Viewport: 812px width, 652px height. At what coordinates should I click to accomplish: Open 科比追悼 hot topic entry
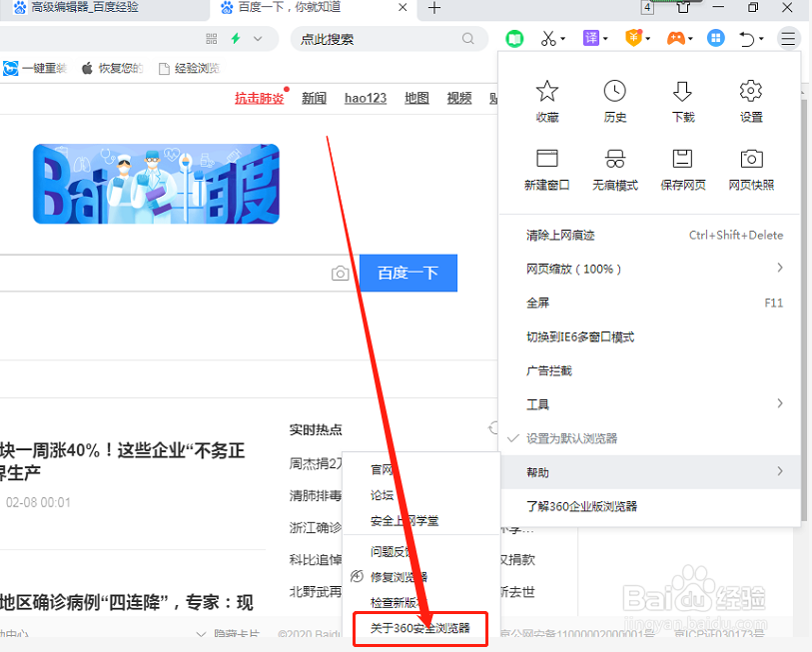[315, 559]
